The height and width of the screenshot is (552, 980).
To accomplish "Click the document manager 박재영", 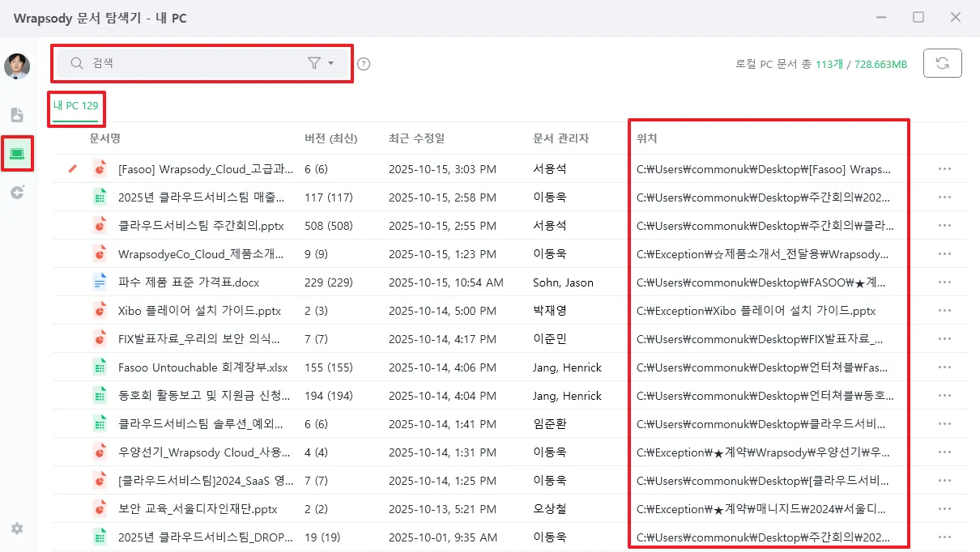I will point(550,311).
